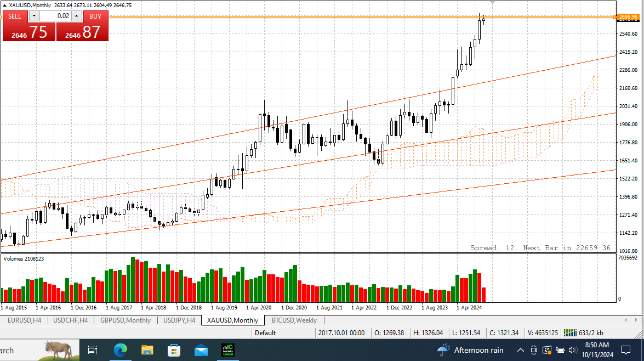The width and height of the screenshot is (644, 361).
Task: Show hidden system tray icons chevron
Action: 520,351
